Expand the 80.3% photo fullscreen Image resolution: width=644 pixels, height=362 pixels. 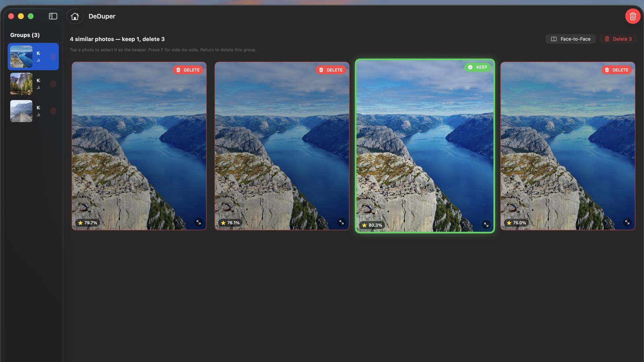pos(486,224)
